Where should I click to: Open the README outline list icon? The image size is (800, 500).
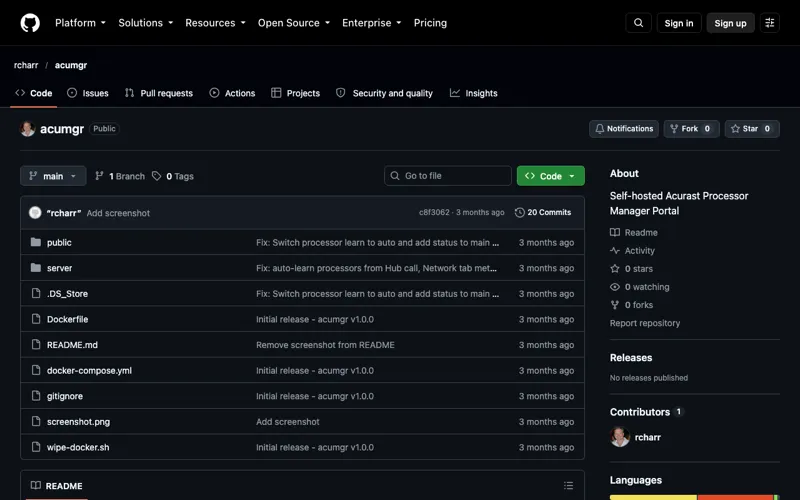click(568, 486)
